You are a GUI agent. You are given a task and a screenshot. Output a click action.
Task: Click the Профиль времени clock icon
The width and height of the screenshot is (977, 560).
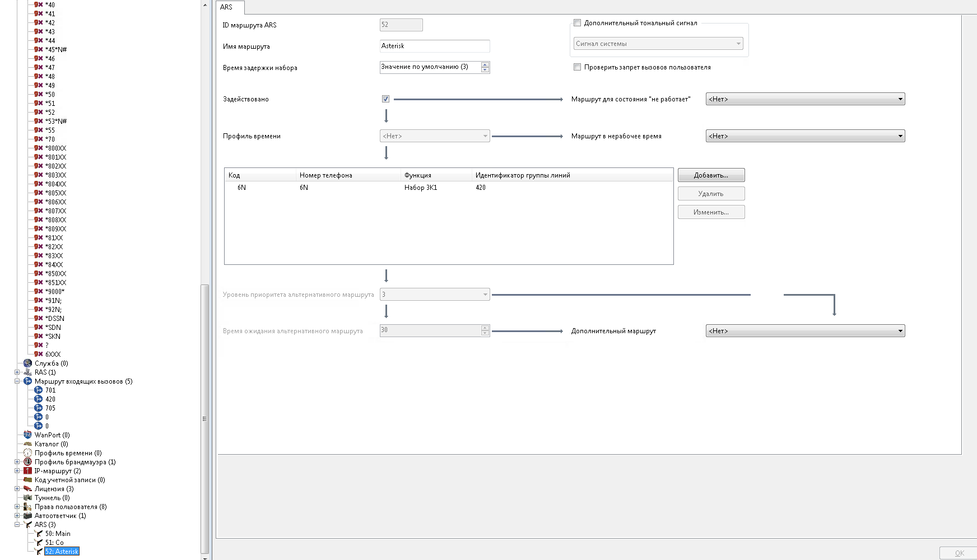[27, 452]
